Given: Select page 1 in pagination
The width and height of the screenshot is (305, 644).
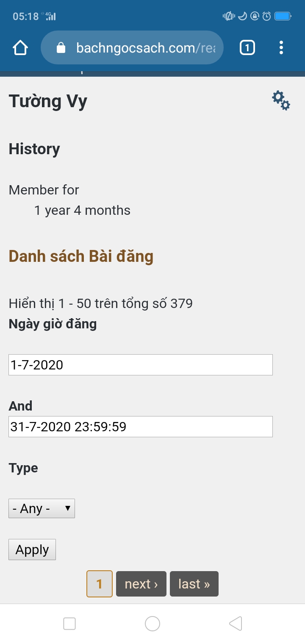Looking at the screenshot, I should tap(100, 584).
